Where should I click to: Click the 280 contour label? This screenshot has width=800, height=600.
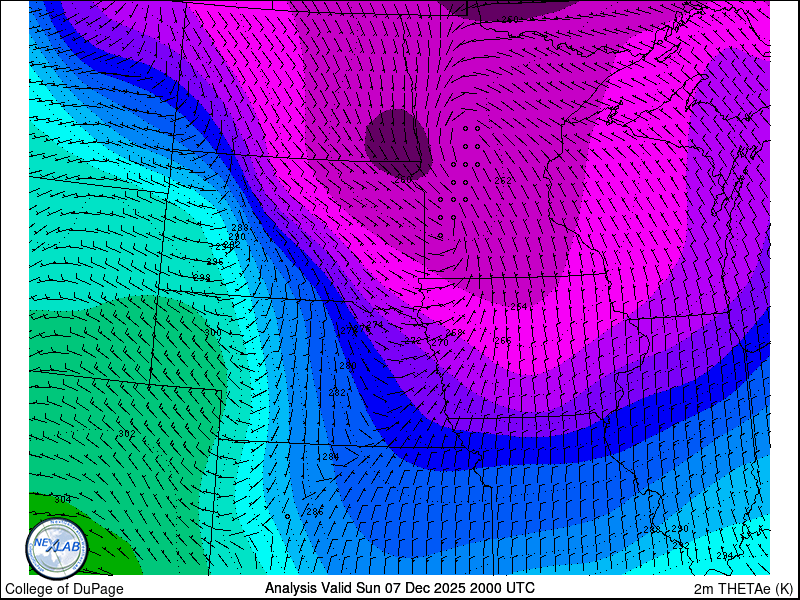348,365
